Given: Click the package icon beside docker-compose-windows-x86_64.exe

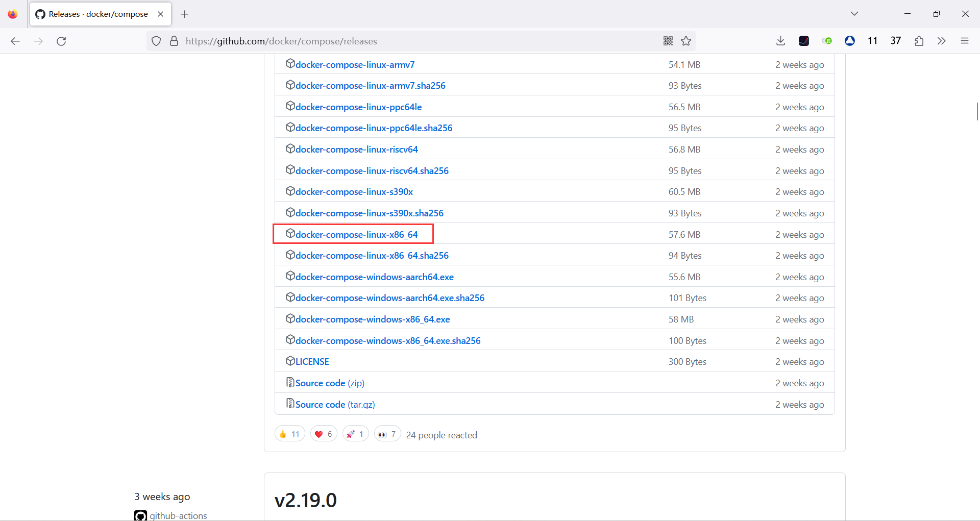Looking at the screenshot, I should (x=290, y=318).
